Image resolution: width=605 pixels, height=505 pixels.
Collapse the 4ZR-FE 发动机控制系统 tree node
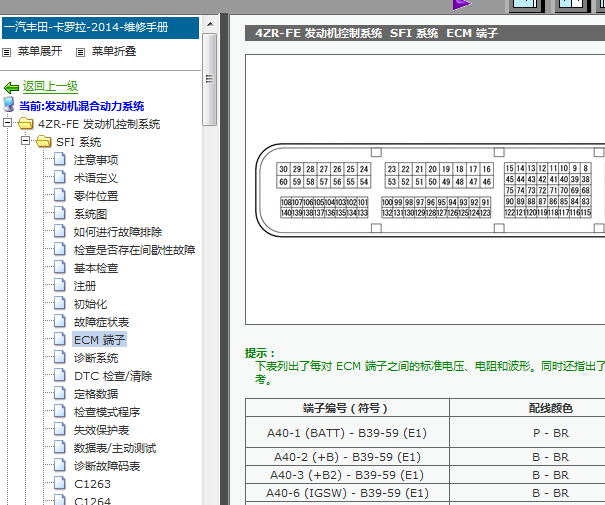[x=7, y=123]
